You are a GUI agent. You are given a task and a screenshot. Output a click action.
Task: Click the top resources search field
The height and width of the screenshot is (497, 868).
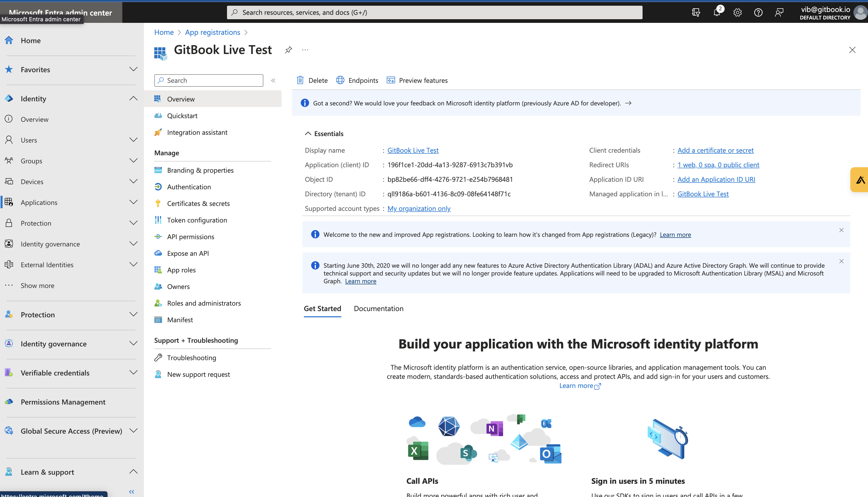coord(434,13)
